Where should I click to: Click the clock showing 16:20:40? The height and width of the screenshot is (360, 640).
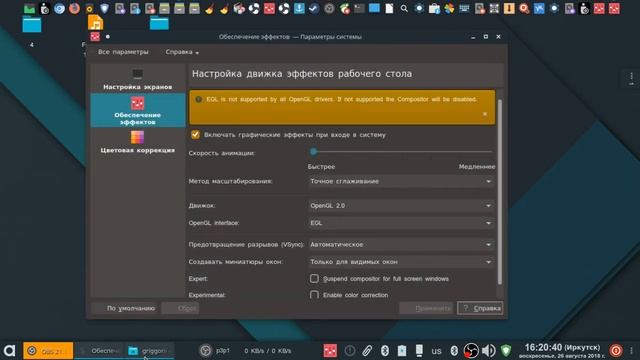[562, 350]
